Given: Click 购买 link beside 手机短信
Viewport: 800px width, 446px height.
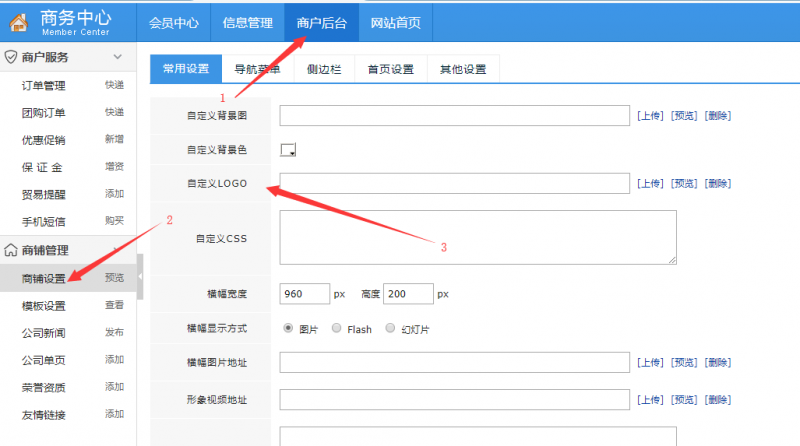Looking at the screenshot, I should tap(114, 220).
